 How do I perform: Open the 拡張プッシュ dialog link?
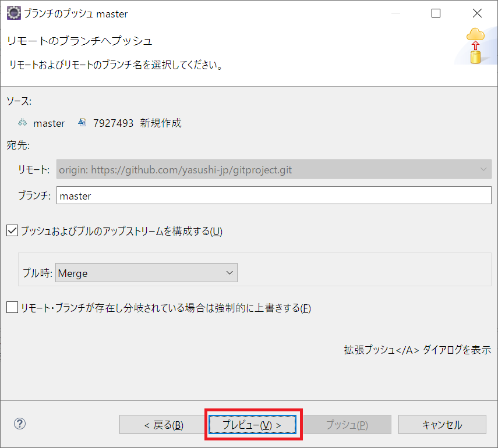click(x=417, y=350)
